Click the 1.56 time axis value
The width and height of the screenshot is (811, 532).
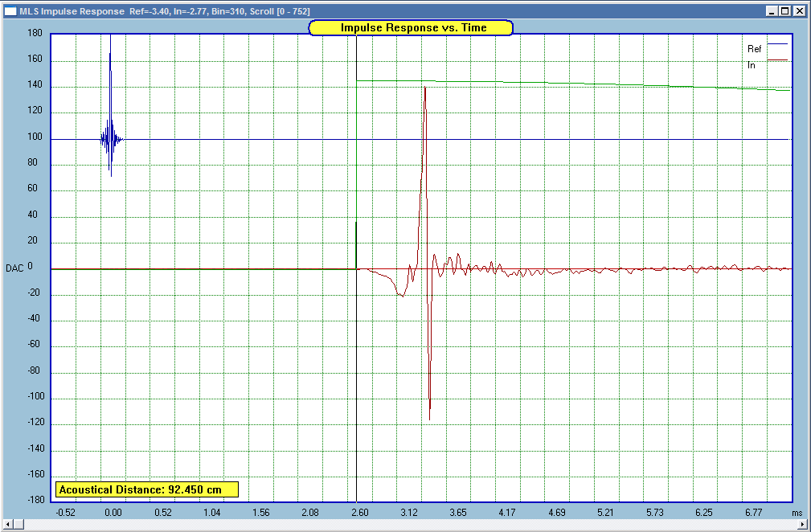tap(260, 513)
